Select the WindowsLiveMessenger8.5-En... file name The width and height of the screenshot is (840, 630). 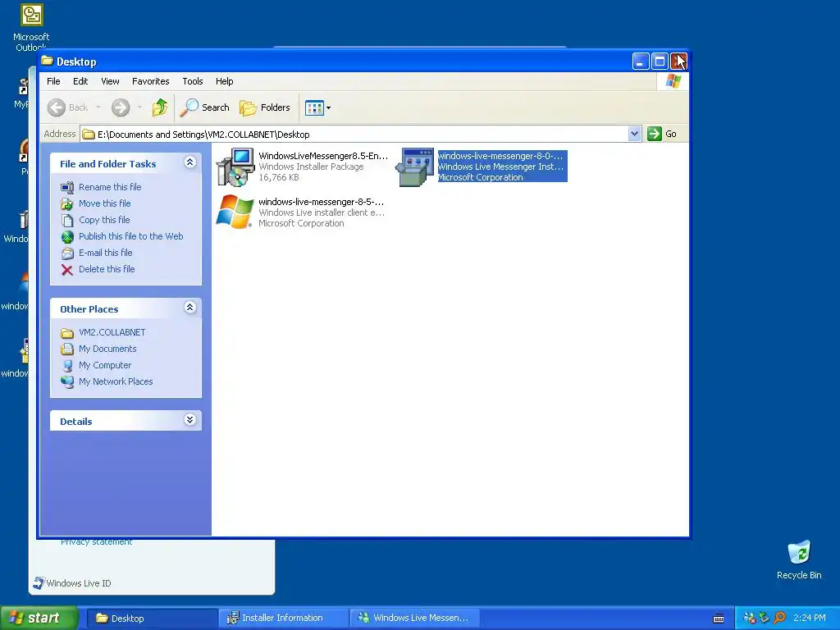pos(323,156)
